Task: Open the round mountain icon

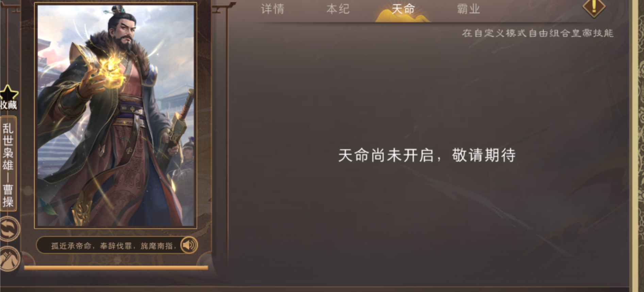Action: click(10, 259)
